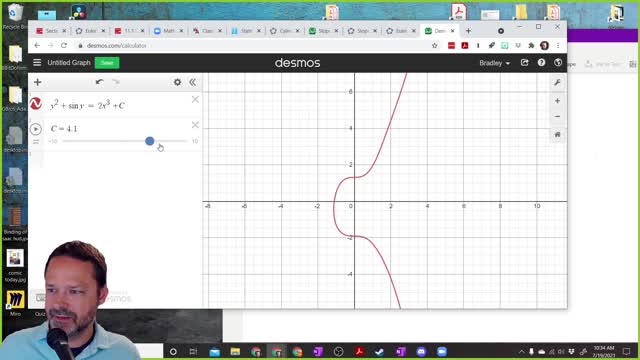This screenshot has width=640, height=360.
Task: Switch to the Calm browser tab
Action: pos(284,31)
